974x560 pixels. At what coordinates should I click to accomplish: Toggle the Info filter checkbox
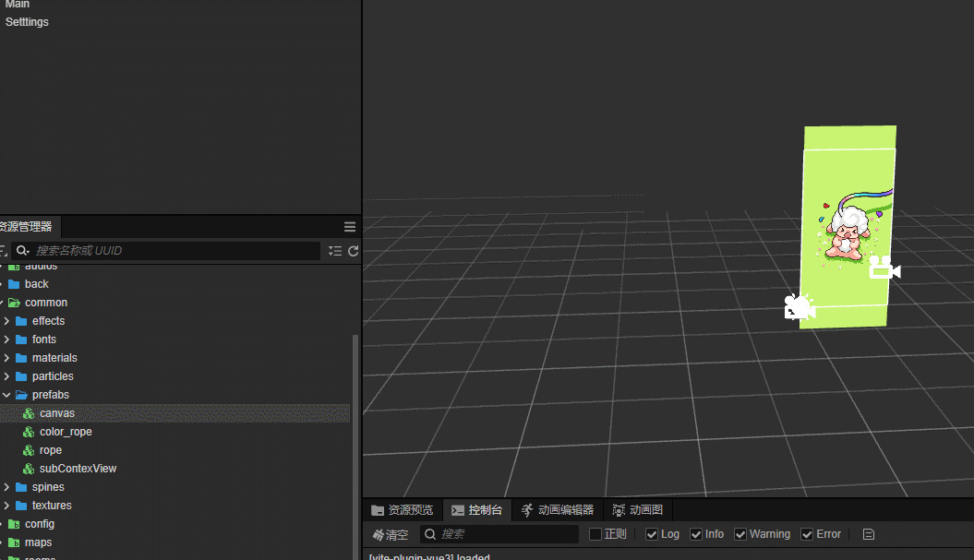point(696,534)
